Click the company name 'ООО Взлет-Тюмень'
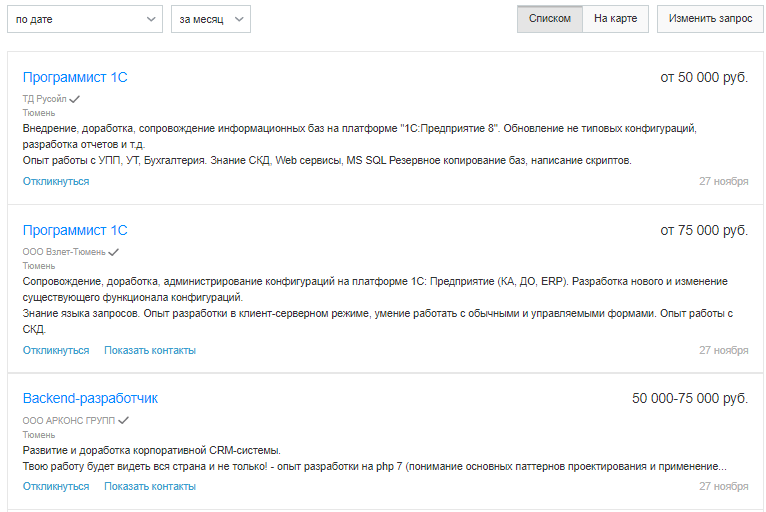Screen dimensions: 766x512 pos(64,252)
